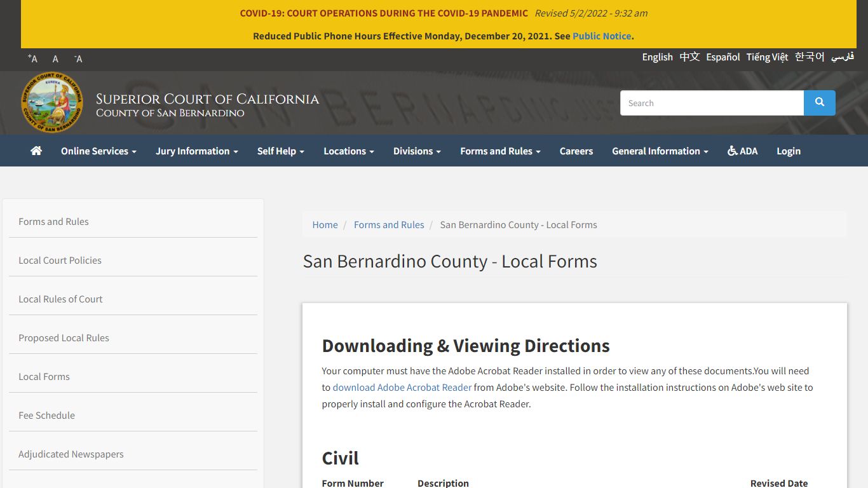
Task: Click the Downloading & Viewing Directions heading
Action: point(466,346)
